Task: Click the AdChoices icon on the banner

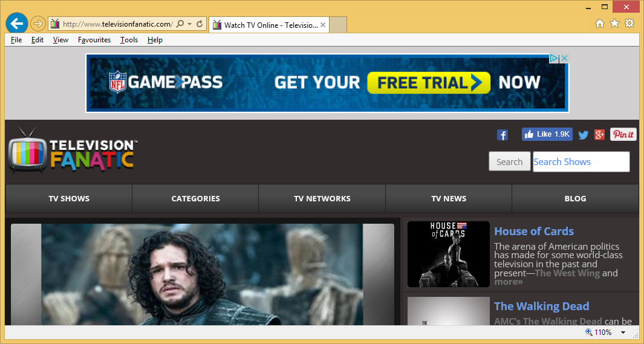Action: (x=554, y=58)
